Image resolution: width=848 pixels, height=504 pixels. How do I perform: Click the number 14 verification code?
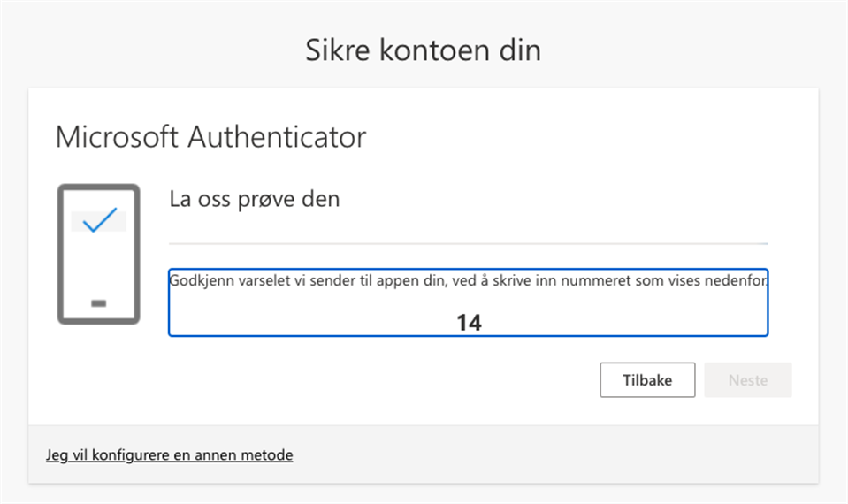(469, 323)
